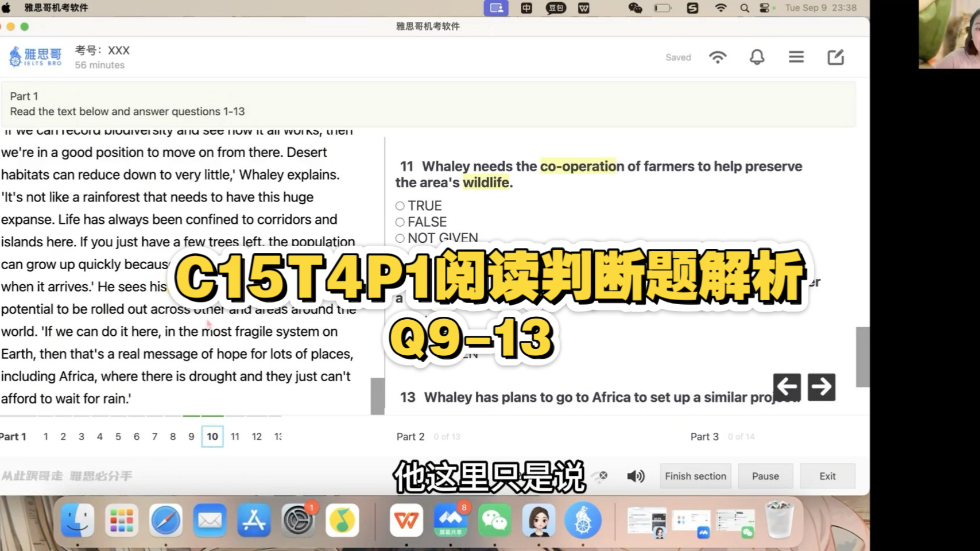Open the avatar girl app in dock
The width and height of the screenshot is (980, 551).
[539, 521]
